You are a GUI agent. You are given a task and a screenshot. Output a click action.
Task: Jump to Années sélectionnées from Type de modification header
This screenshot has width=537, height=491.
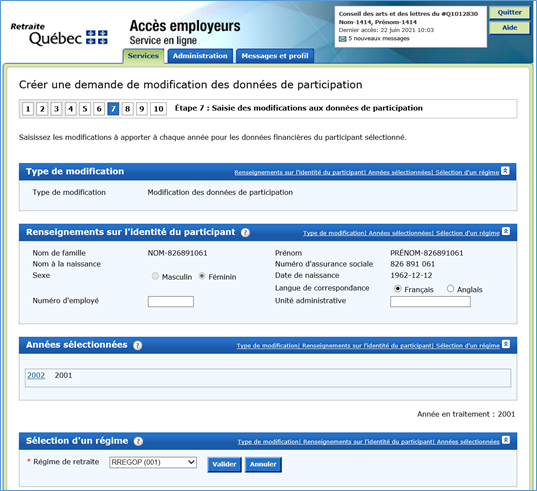coord(401,173)
